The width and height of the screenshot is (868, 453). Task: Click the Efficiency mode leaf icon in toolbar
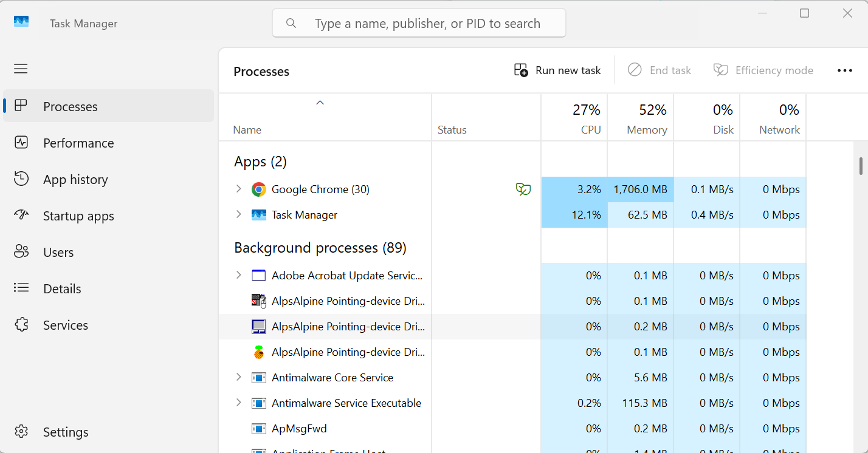[720, 70]
